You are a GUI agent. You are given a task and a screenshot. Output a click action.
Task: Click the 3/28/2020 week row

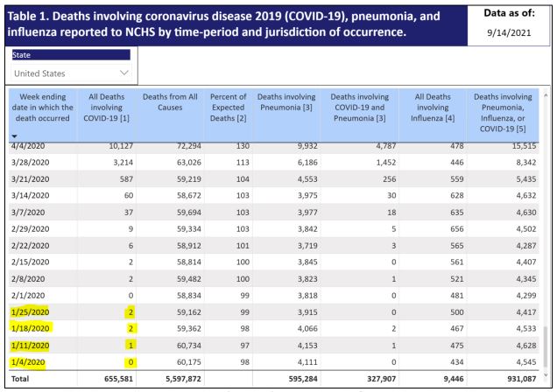coord(273,163)
